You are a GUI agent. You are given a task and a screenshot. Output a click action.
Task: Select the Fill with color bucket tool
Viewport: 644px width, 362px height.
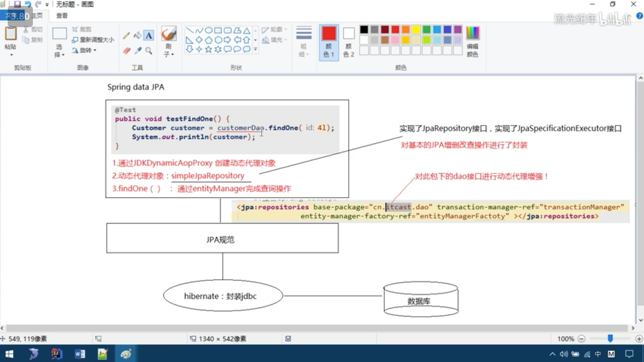point(138,35)
